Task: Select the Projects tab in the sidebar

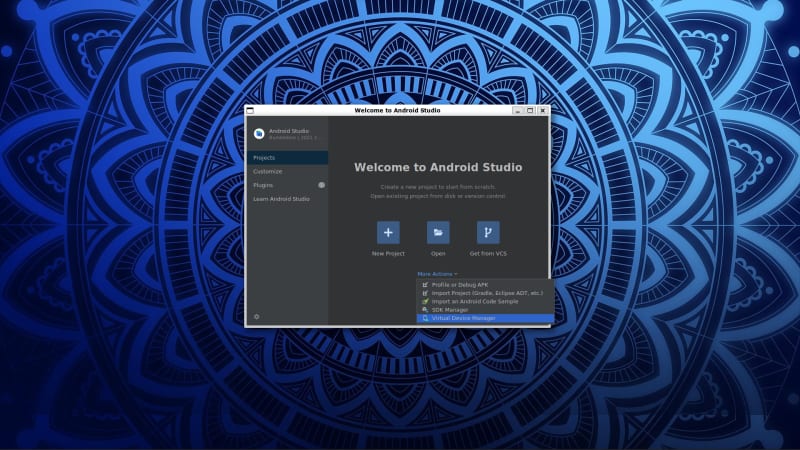Action: [287, 158]
